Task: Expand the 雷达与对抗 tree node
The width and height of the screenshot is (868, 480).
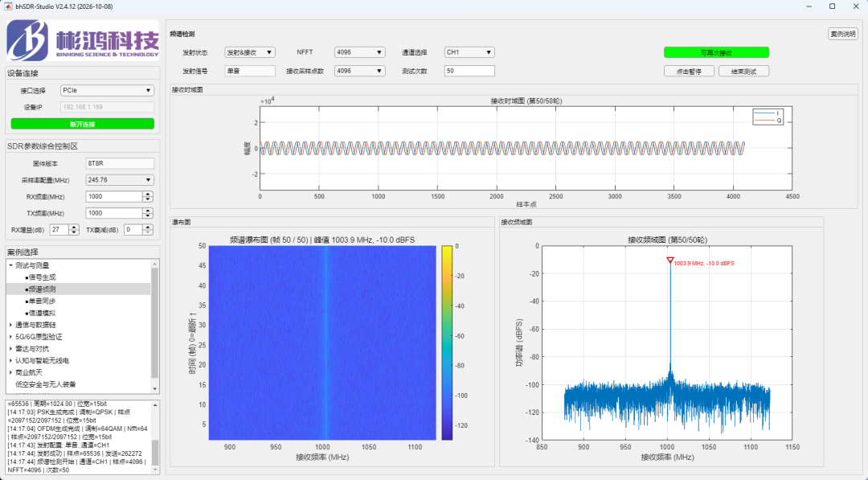Action: (11, 349)
